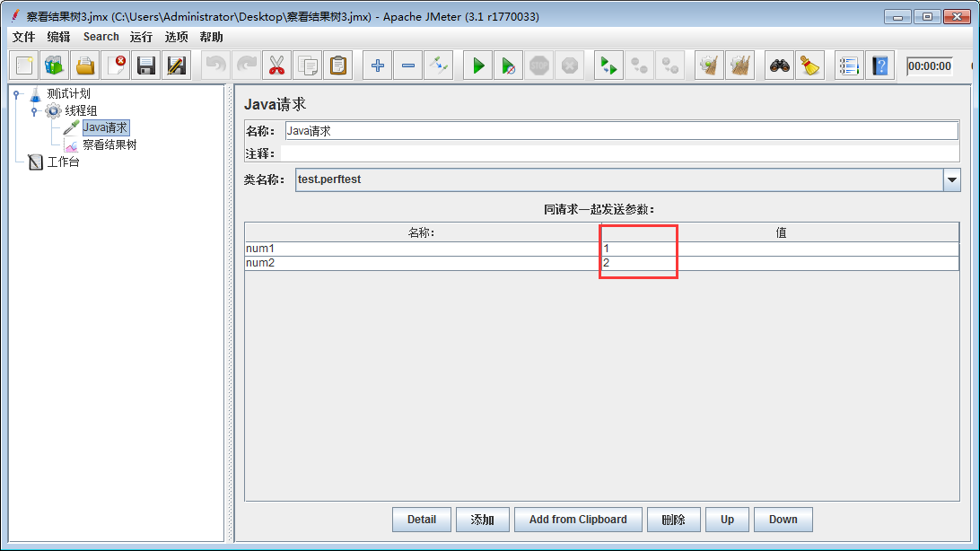
Task: Reset search with the brush icon
Action: [810, 66]
